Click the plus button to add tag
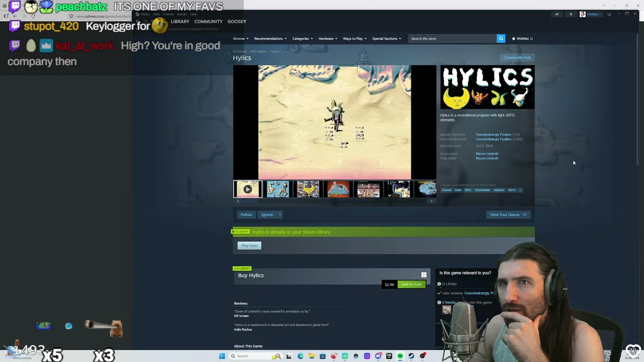Viewport: 644px width, 362px height. tap(520, 190)
